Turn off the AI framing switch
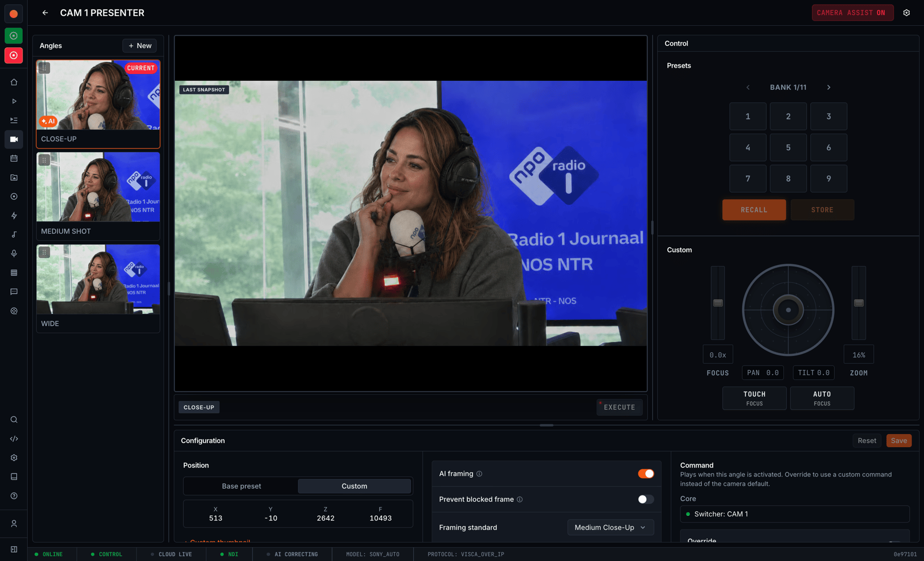 [x=646, y=474]
